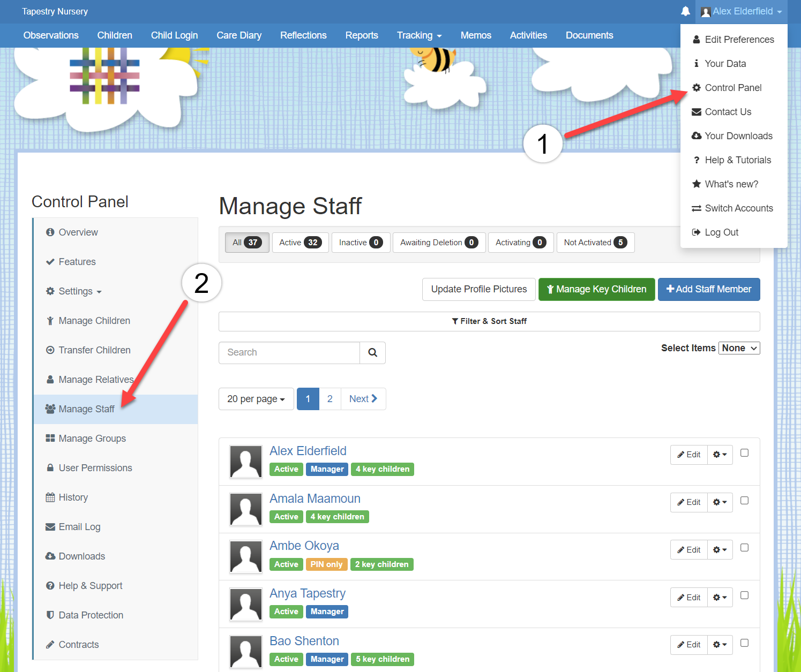Open gear options for Bao Shenton
Image resolution: width=801 pixels, height=672 pixels.
click(x=720, y=645)
